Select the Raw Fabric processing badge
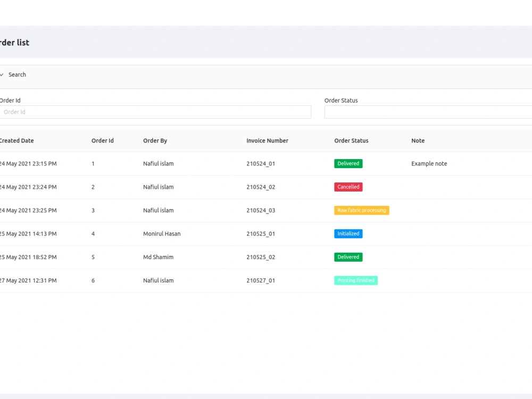 [361, 210]
